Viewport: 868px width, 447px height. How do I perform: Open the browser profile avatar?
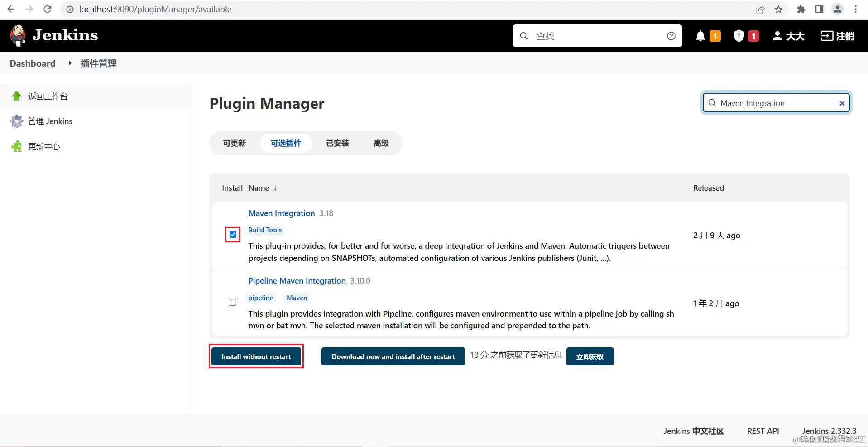(838, 9)
